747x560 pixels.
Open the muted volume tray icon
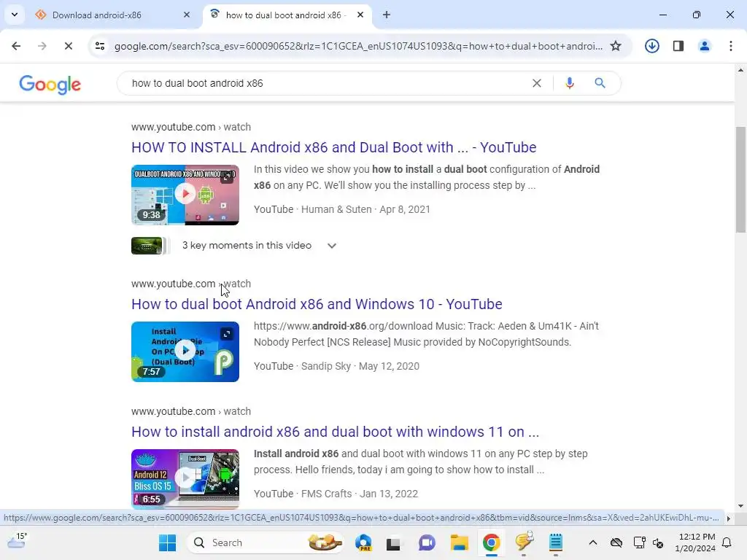click(x=659, y=542)
